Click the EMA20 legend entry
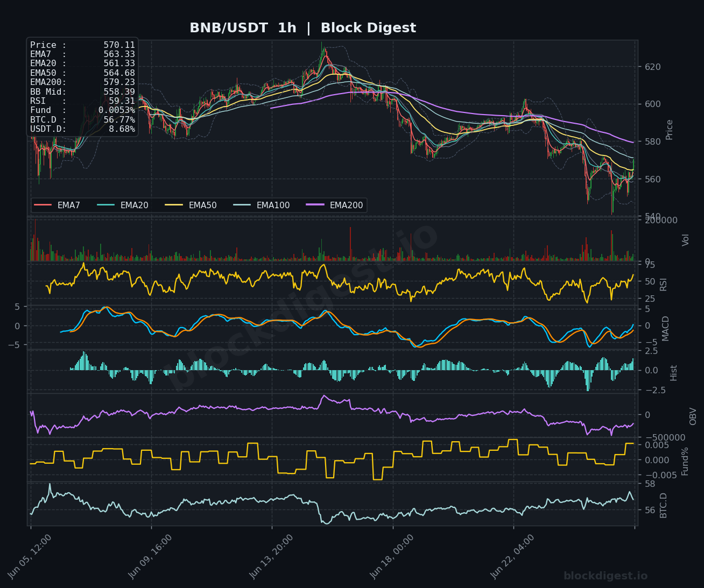Image resolution: width=704 pixels, height=588 pixels. coord(123,205)
